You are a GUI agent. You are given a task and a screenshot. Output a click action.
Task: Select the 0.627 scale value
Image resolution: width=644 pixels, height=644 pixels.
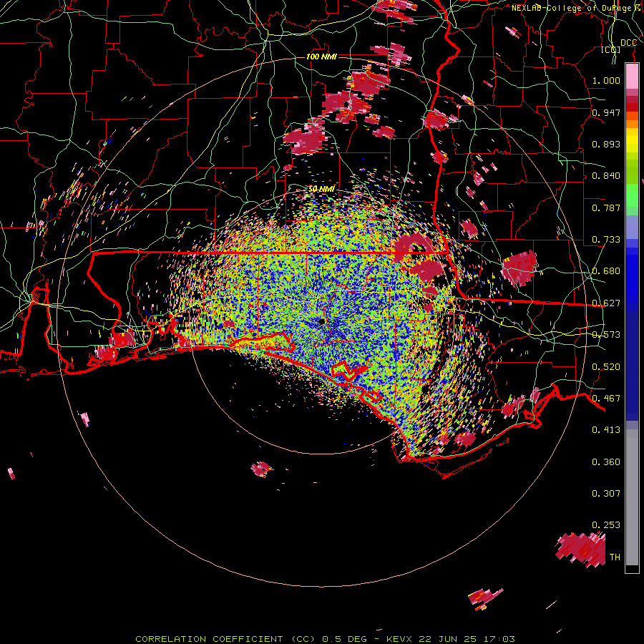click(x=606, y=303)
